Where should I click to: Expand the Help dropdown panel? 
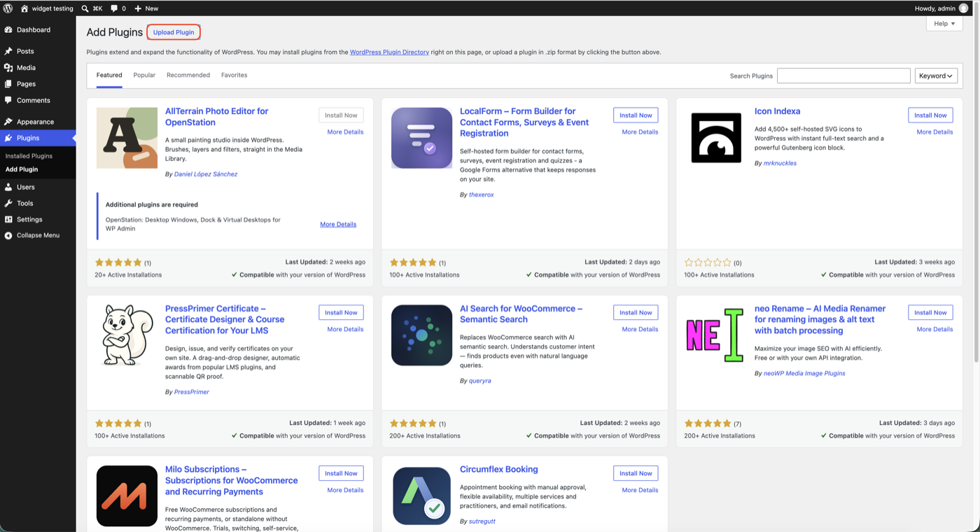pos(944,24)
